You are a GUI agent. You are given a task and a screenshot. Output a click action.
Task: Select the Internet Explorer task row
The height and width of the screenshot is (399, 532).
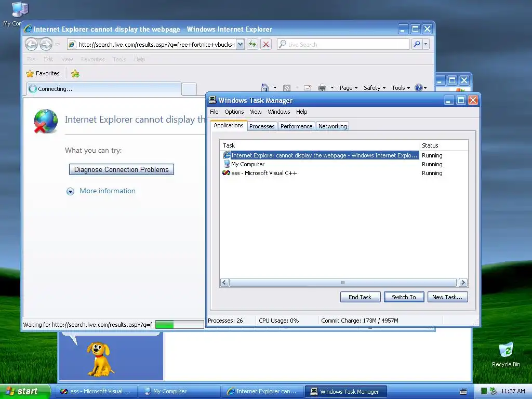320,155
